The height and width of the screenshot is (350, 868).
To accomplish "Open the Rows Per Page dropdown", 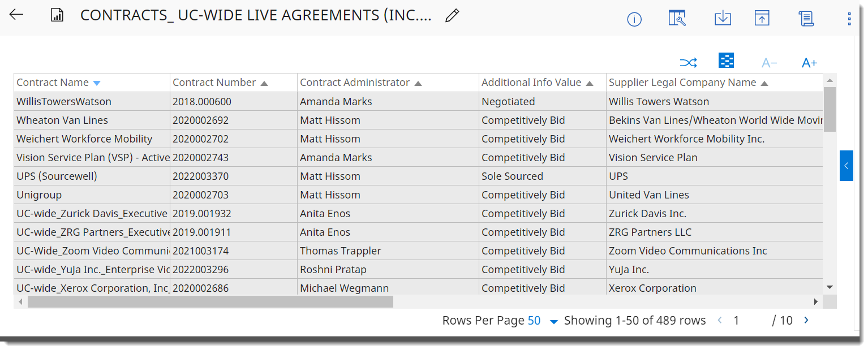I will click(553, 321).
